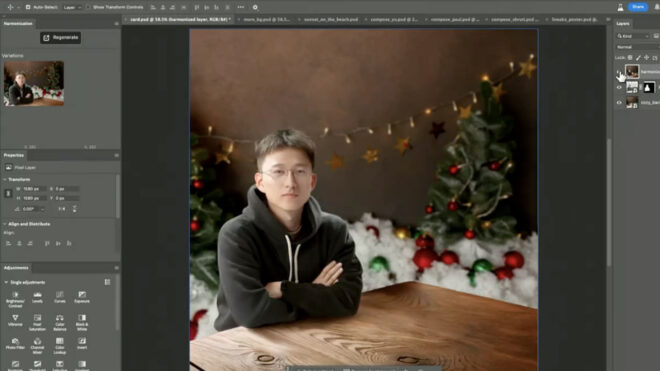Click the Regenerate button
The height and width of the screenshot is (371, 660).
point(61,37)
